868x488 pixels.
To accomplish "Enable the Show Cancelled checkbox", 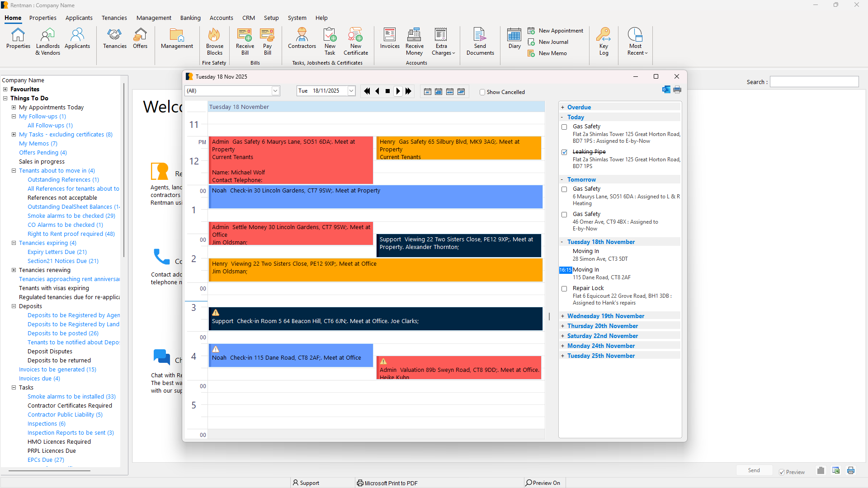I will 482,92.
